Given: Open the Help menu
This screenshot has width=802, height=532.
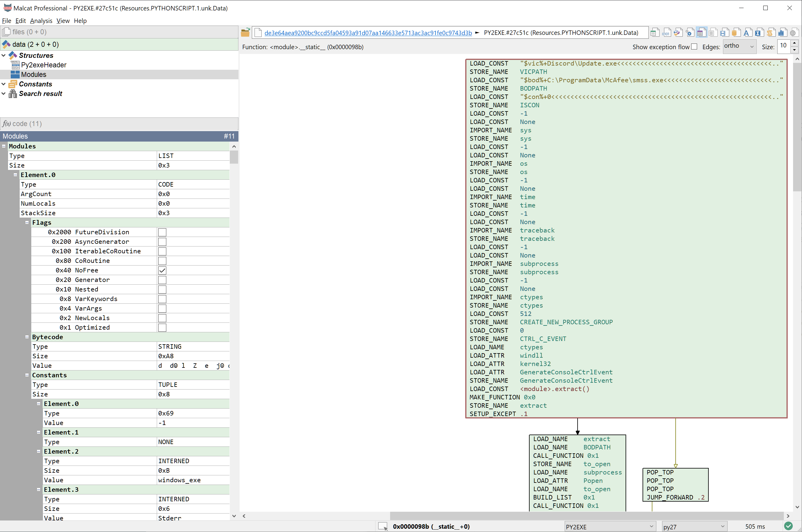Looking at the screenshot, I should click(x=80, y=21).
